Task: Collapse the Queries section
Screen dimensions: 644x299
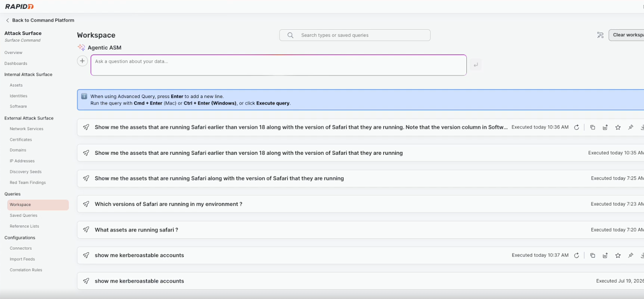Action: click(12, 194)
